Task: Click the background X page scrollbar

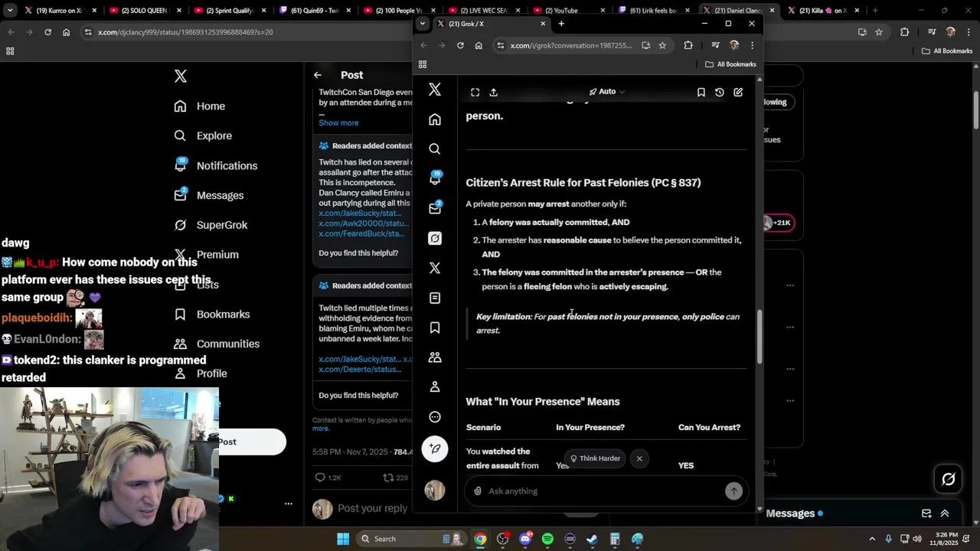Action: (x=975, y=112)
